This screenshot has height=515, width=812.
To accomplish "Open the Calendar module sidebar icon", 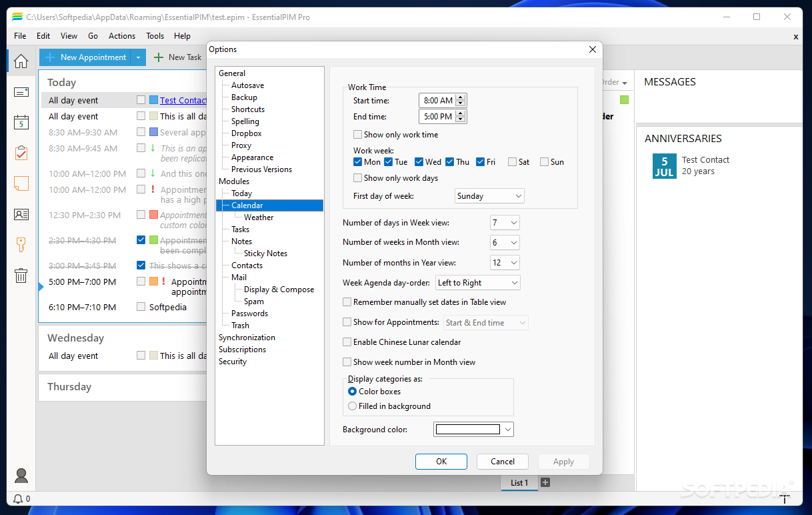I will pos(21,123).
